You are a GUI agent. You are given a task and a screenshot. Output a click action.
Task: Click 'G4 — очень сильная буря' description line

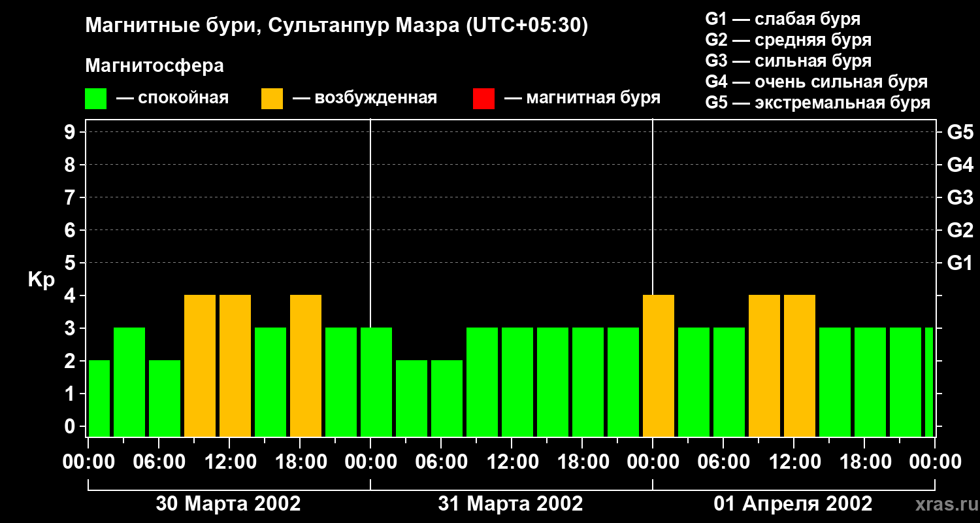coord(817,82)
